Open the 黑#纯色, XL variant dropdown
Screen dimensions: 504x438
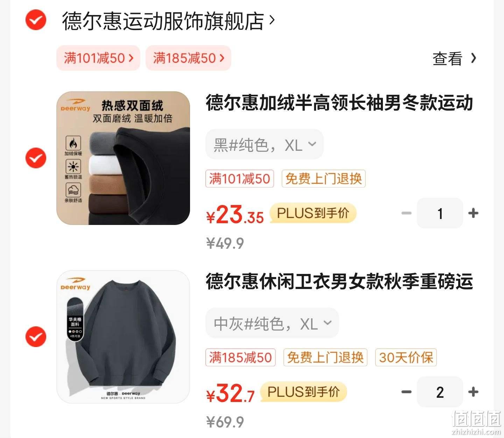(265, 144)
